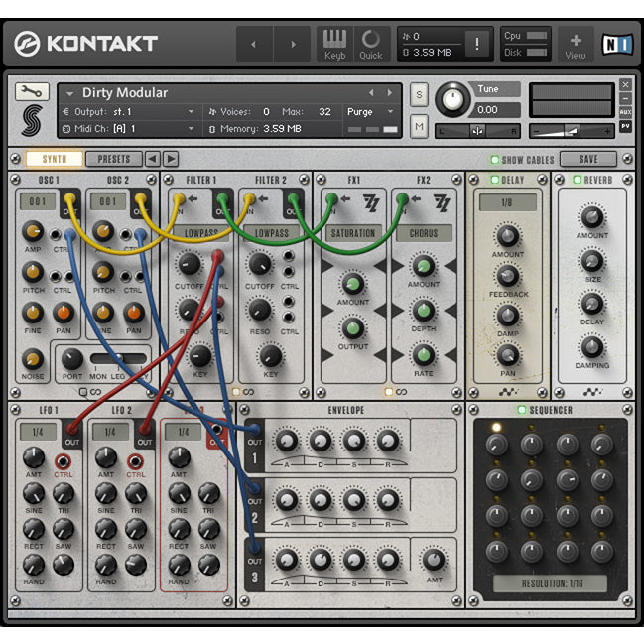Click the OSC 2 waveform 001 display

tap(108, 201)
